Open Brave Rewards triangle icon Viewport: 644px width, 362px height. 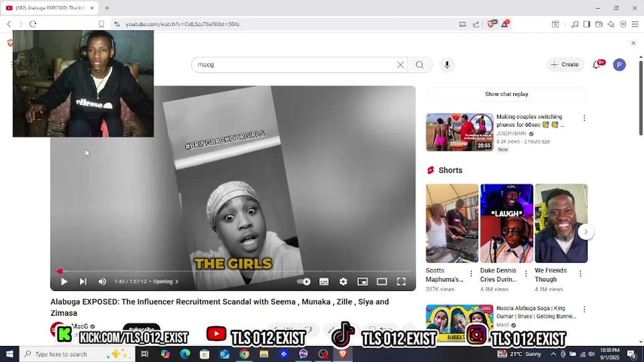(x=505, y=24)
